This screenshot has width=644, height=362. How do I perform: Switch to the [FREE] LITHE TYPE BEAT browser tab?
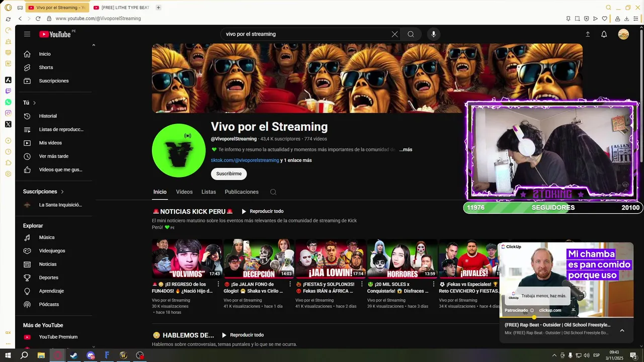121,8
